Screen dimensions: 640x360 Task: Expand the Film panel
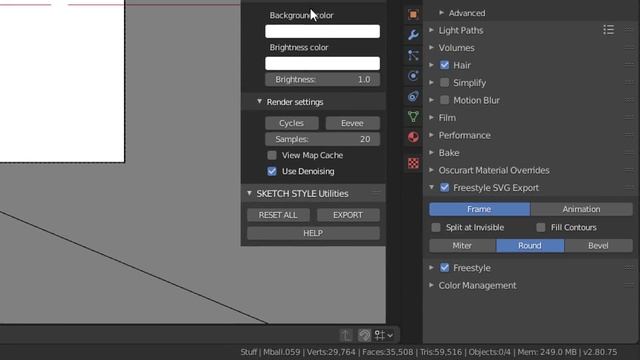[x=431, y=118]
